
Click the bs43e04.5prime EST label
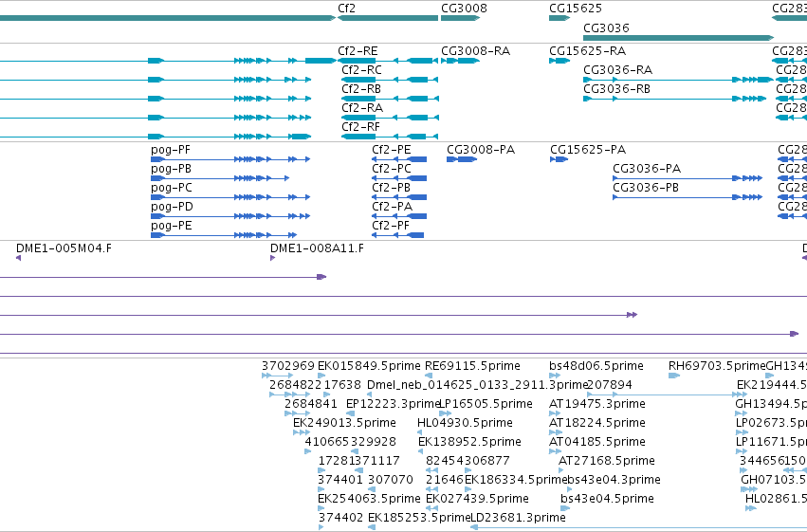click(x=607, y=499)
